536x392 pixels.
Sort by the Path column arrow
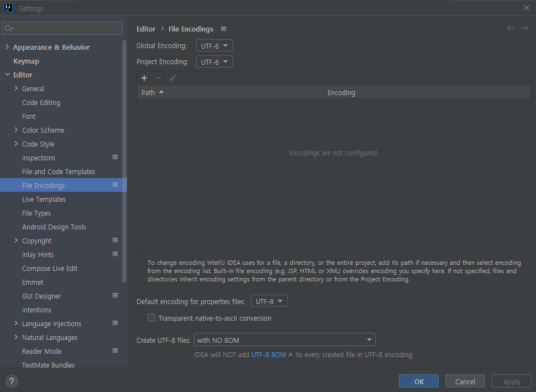point(161,92)
